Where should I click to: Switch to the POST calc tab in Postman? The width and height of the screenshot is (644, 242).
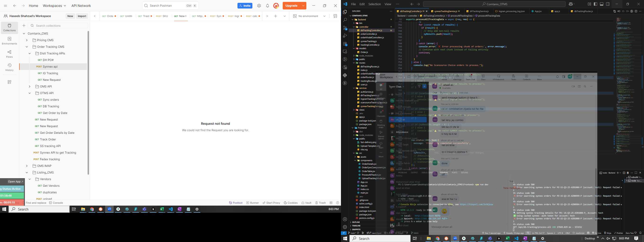coord(253,16)
